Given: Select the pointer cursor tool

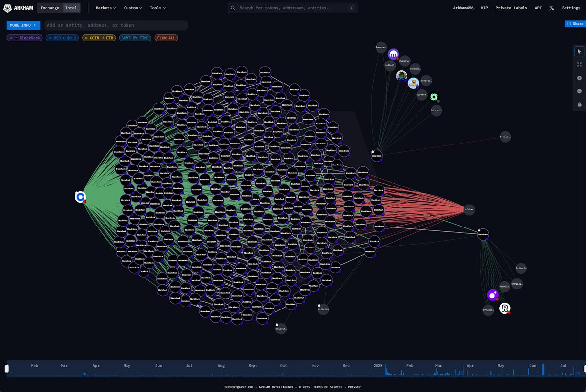Looking at the screenshot, I should [x=579, y=51].
